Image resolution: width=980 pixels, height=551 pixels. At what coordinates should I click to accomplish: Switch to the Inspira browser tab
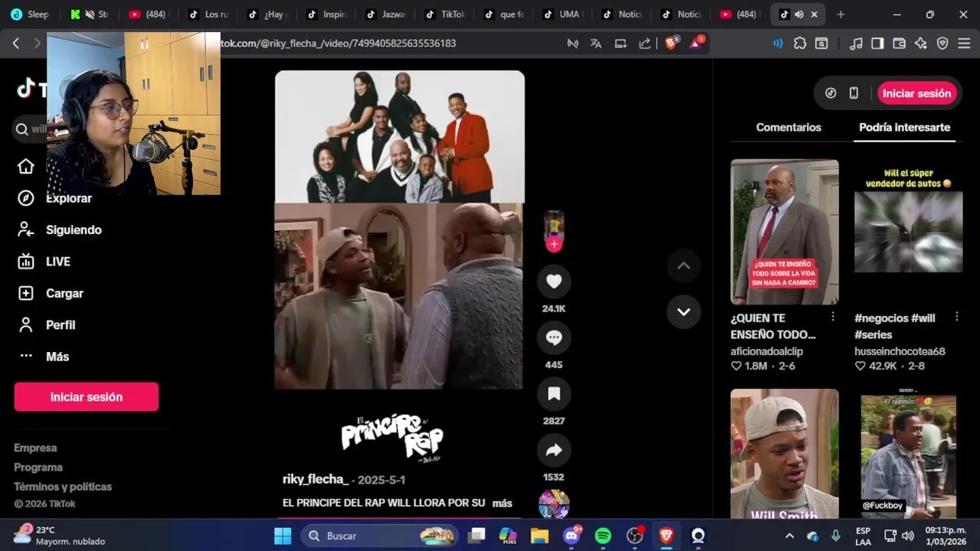point(327,15)
